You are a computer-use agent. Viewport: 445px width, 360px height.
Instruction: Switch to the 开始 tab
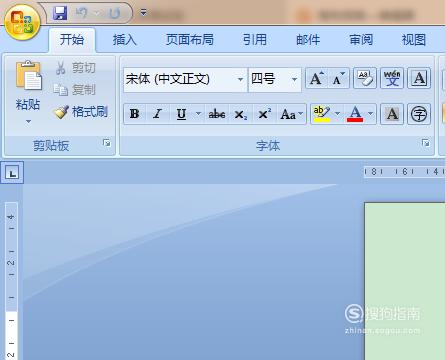pos(72,40)
